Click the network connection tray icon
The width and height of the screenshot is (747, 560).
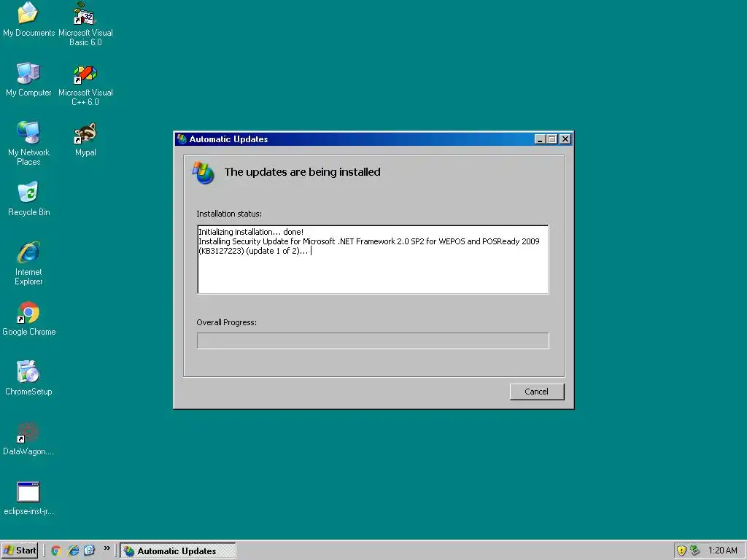pyautogui.click(x=695, y=551)
